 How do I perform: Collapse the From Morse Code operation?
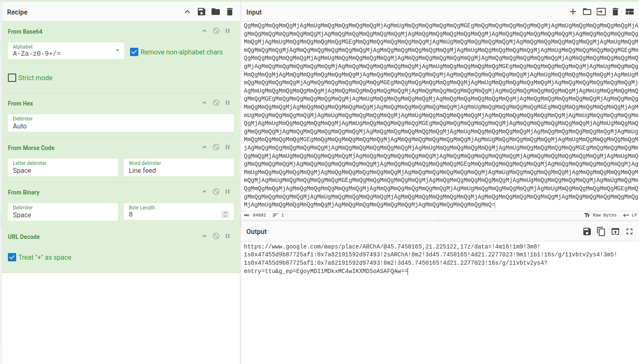pos(204,147)
